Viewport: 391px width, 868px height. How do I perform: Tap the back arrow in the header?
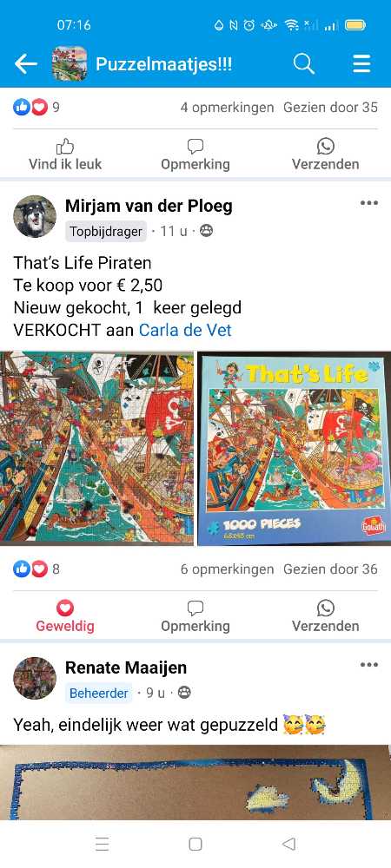pos(25,64)
